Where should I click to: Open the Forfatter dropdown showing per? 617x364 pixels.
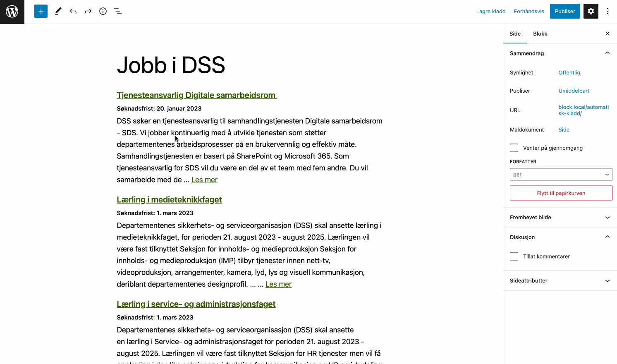(x=561, y=175)
